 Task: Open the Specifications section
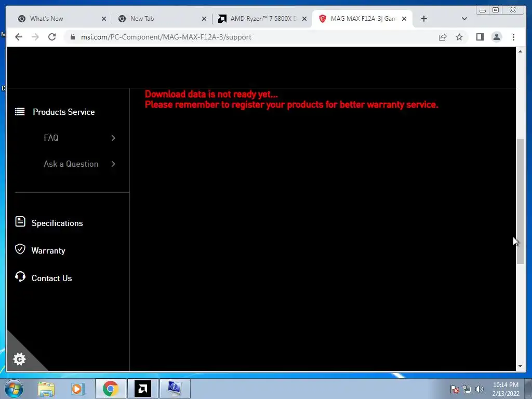[57, 223]
